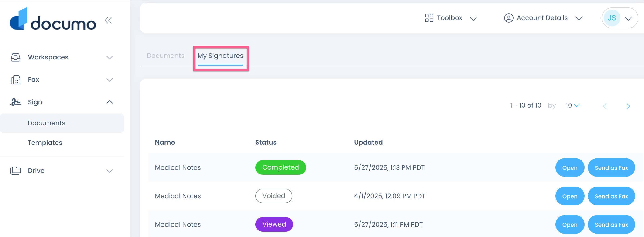Click the Drive folder icon
The height and width of the screenshot is (237, 644).
pyautogui.click(x=16, y=171)
